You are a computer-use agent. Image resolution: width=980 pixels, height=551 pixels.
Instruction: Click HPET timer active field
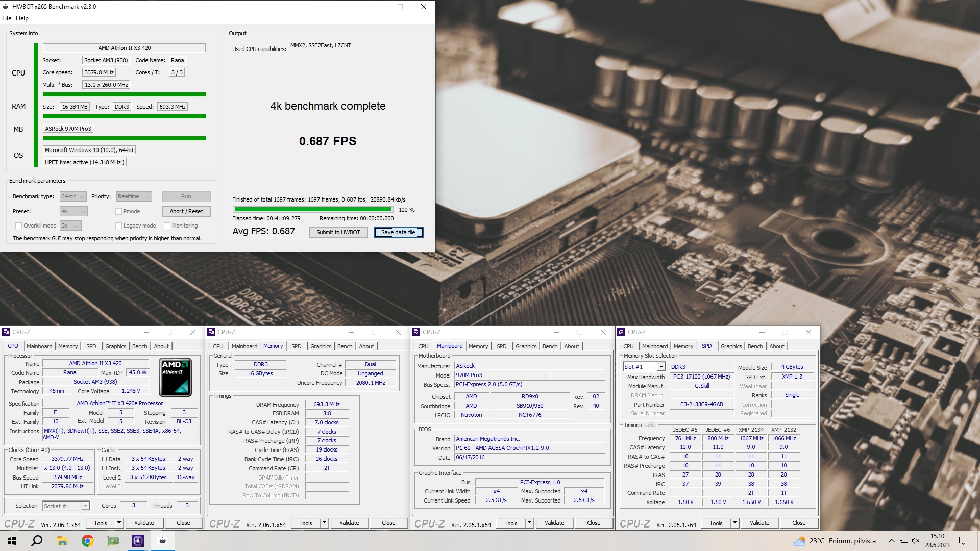pos(84,162)
